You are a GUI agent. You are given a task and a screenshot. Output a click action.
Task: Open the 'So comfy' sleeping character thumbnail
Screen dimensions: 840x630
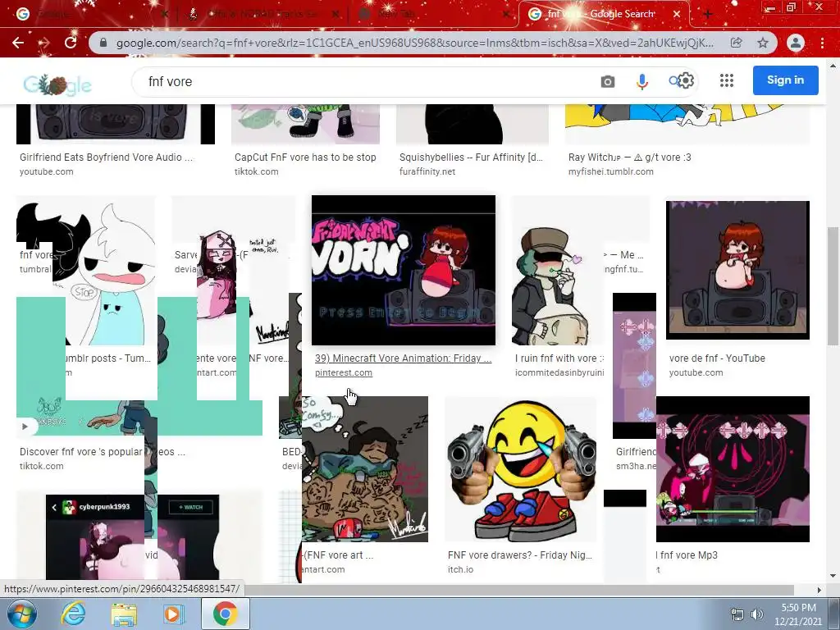click(x=365, y=469)
